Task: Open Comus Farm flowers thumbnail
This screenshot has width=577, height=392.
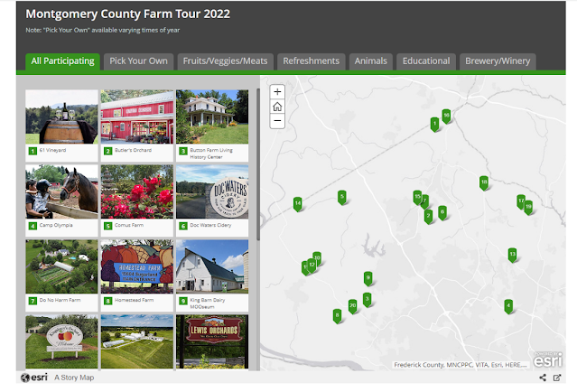Action: click(x=137, y=191)
